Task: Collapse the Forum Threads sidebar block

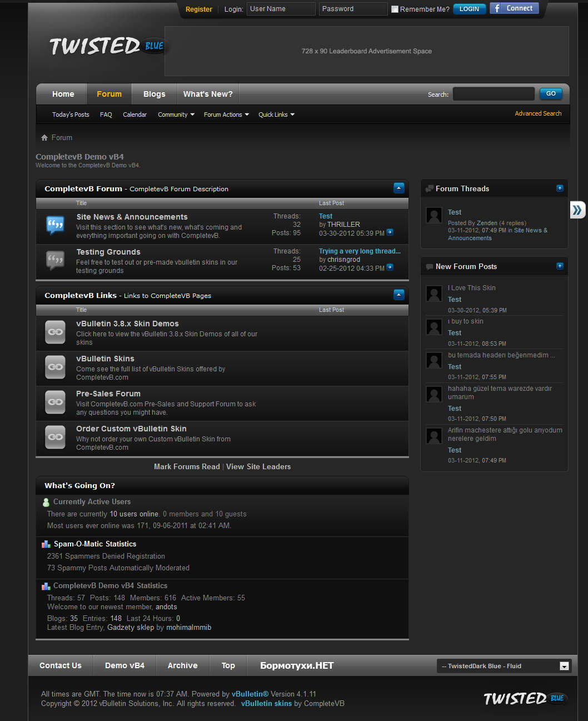Action: [560, 188]
